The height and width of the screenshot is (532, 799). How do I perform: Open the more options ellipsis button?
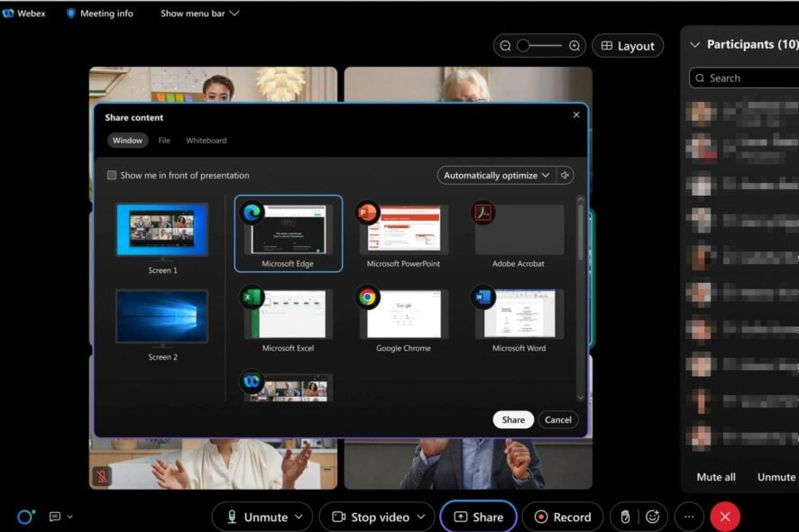(689, 517)
